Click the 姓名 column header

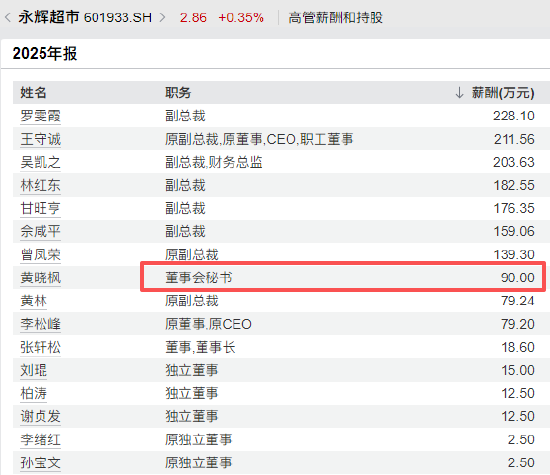pyautogui.click(x=33, y=93)
